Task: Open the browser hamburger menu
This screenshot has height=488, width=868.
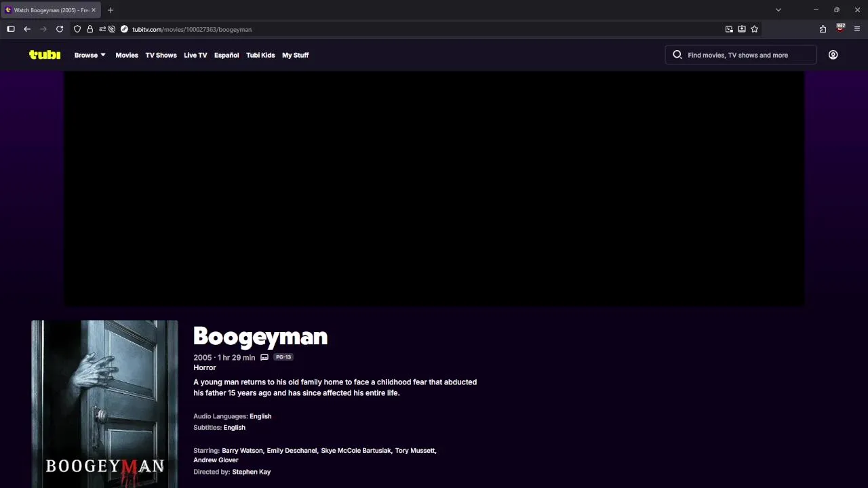Action: click(x=857, y=29)
